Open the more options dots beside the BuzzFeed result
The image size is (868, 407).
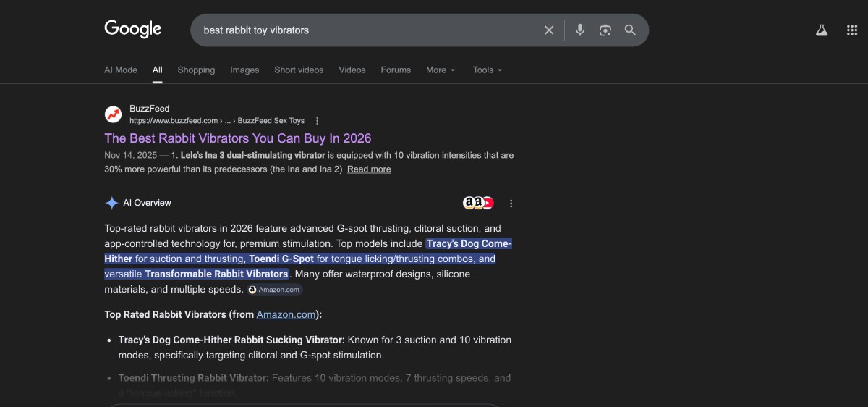coord(317,121)
